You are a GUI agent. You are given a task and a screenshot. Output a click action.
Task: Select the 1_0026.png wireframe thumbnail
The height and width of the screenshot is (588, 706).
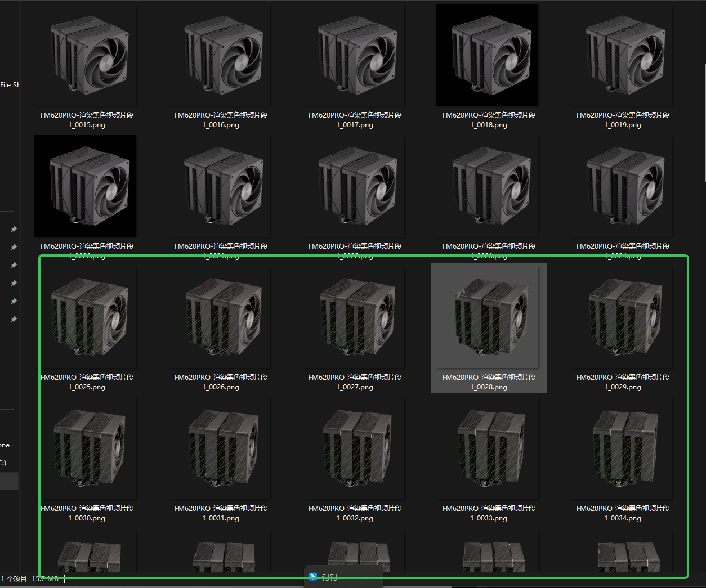(219, 317)
